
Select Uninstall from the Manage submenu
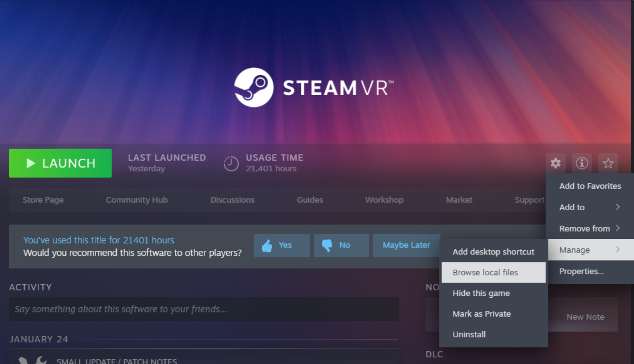[x=493, y=335]
